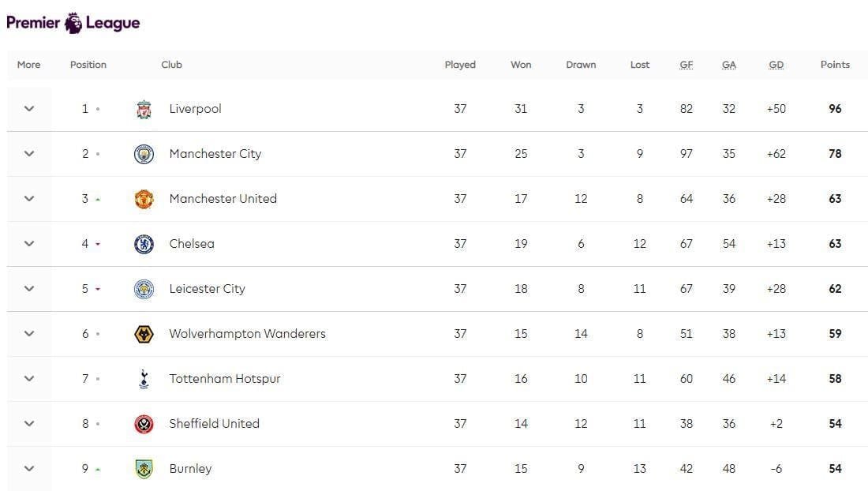Click the Liverpool club crest
This screenshot has width=868, height=491.
click(x=144, y=109)
